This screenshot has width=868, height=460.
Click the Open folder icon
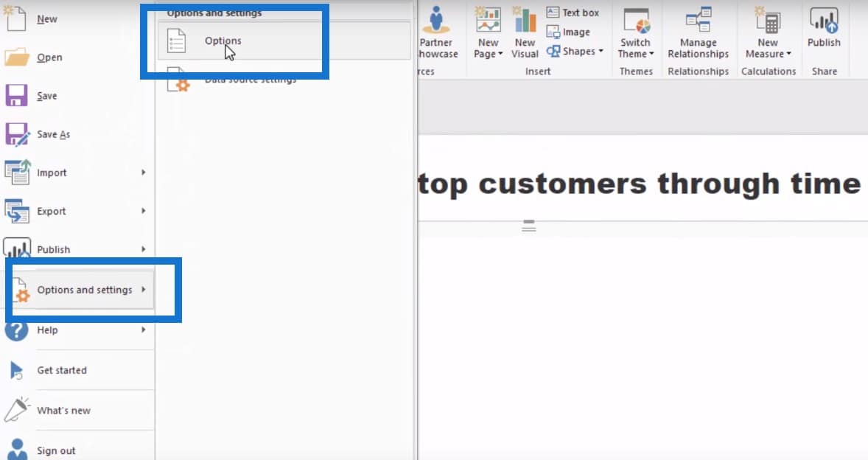[17, 57]
